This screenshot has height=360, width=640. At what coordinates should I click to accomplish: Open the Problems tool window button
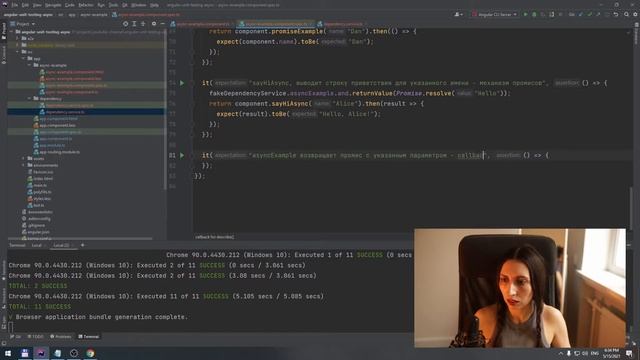coord(60,337)
